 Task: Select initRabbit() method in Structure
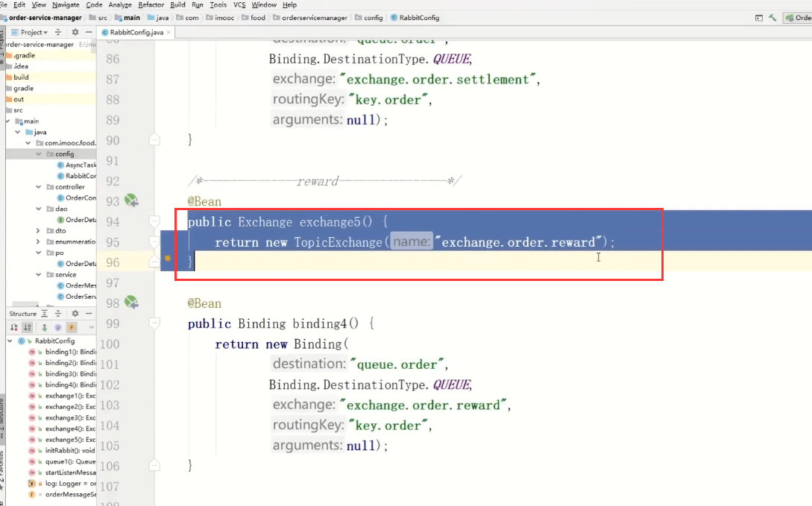pyautogui.click(x=62, y=451)
